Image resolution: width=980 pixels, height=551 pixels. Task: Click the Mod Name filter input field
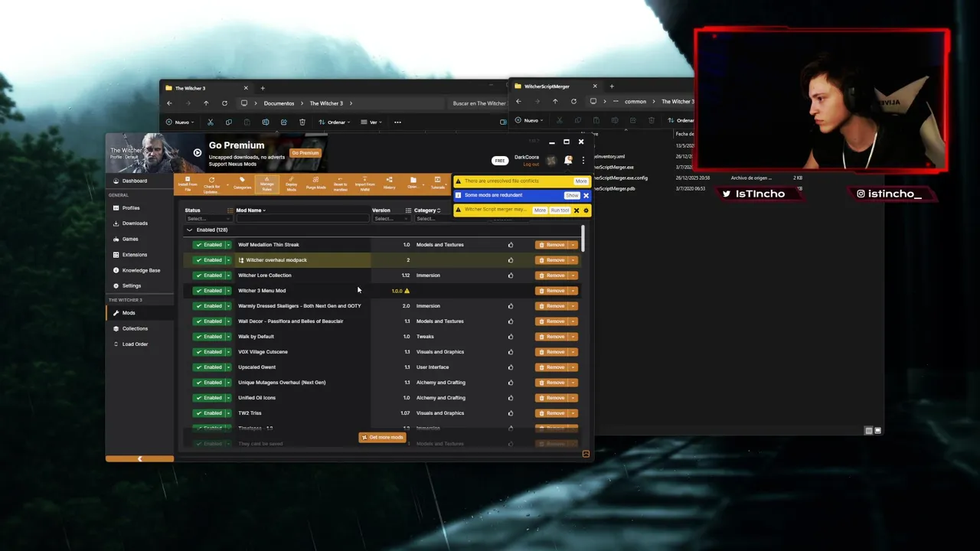coord(302,219)
